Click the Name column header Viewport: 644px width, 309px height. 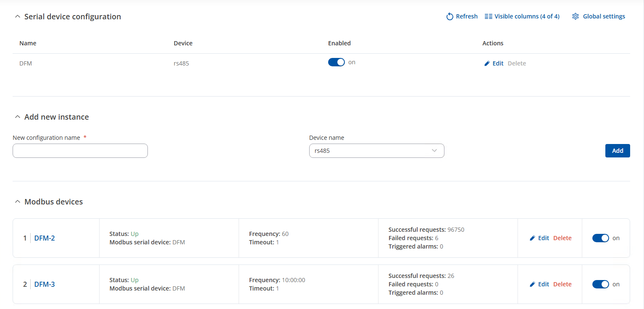28,43
